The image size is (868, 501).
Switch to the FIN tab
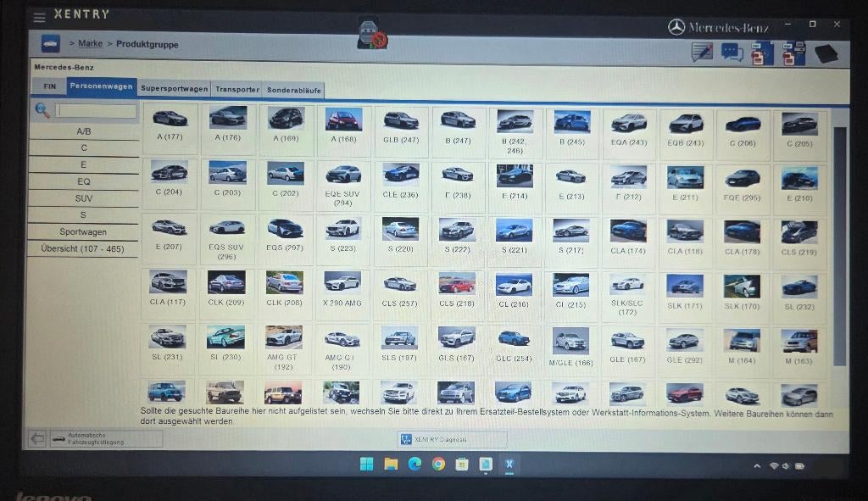point(50,86)
